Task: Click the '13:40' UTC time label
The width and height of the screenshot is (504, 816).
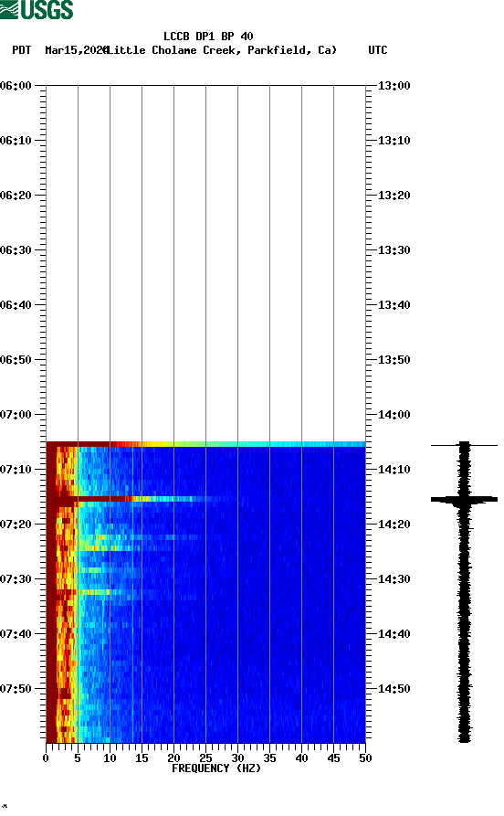Action: pos(394,305)
